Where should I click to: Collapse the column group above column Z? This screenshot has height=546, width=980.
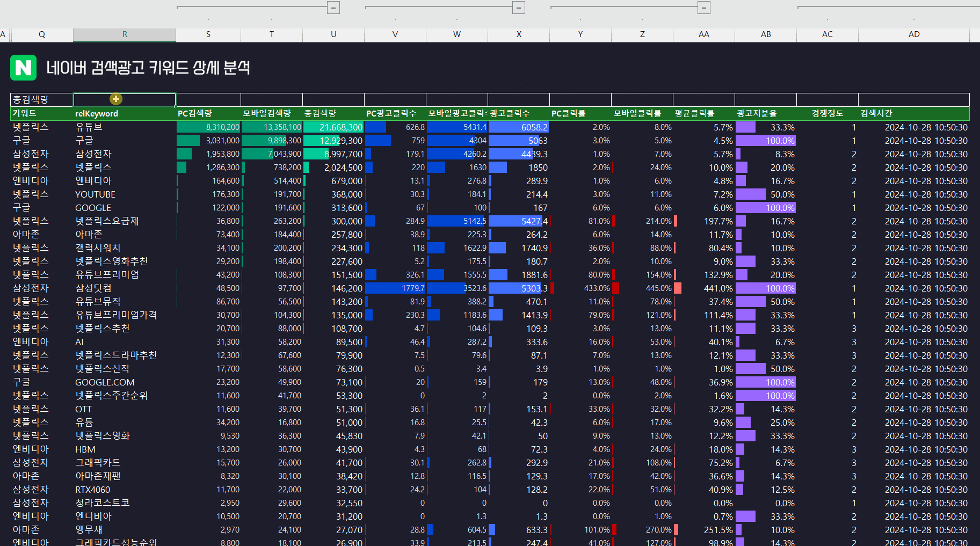pos(703,8)
